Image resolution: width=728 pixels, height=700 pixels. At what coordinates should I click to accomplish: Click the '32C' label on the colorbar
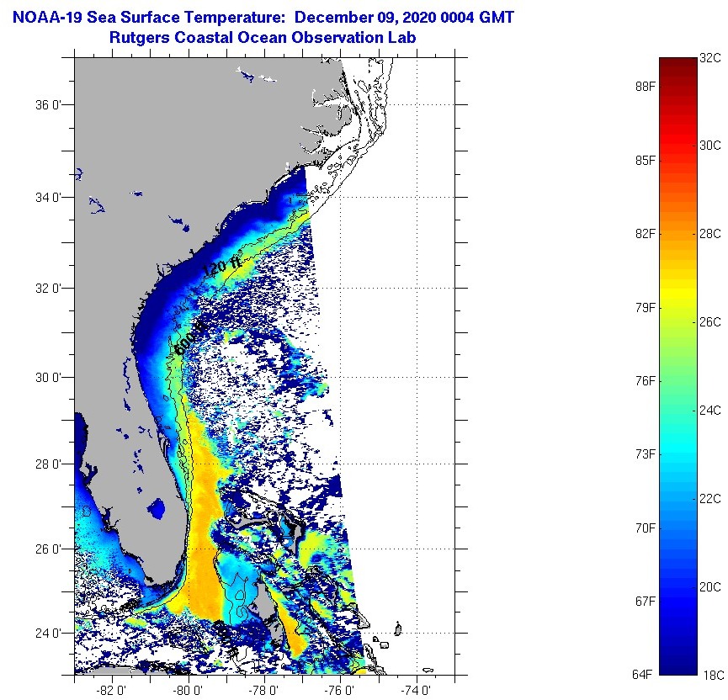coord(710,59)
